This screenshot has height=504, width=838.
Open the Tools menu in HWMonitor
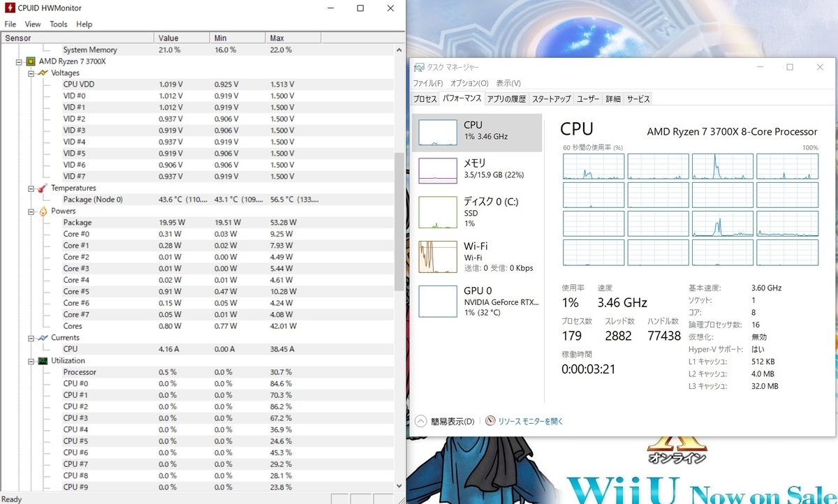[59, 24]
